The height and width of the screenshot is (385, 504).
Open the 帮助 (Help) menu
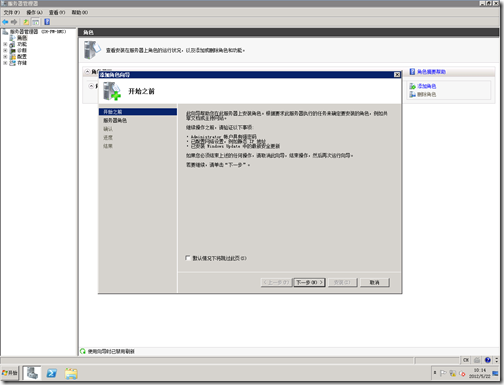tap(80, 12)
